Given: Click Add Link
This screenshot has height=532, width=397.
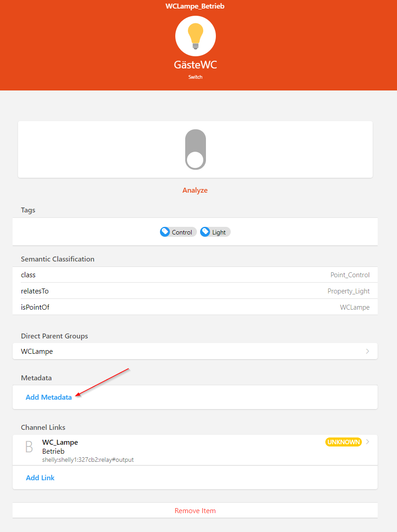Looking at the screenshot, I should click(x=40, y=478).
